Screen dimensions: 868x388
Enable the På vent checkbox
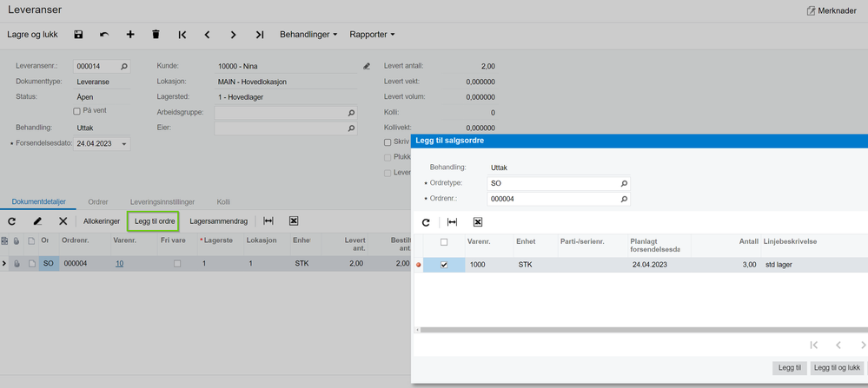click(76, 112)
